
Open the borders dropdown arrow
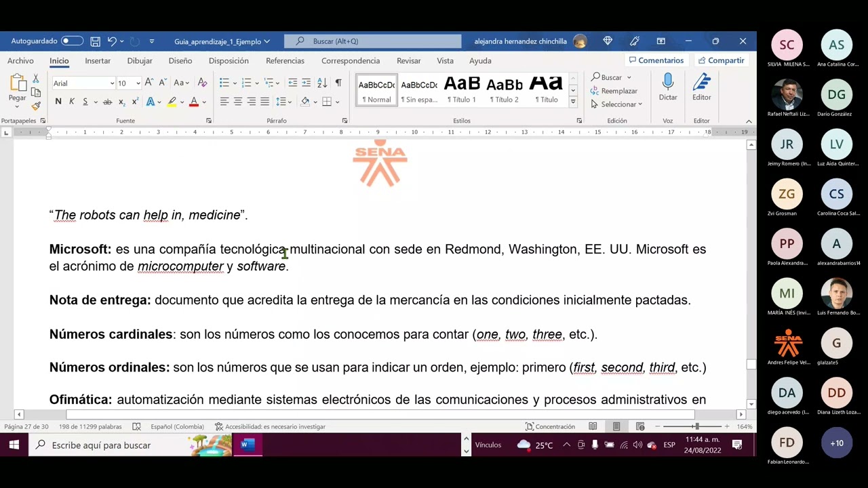(x=337, y=102)
